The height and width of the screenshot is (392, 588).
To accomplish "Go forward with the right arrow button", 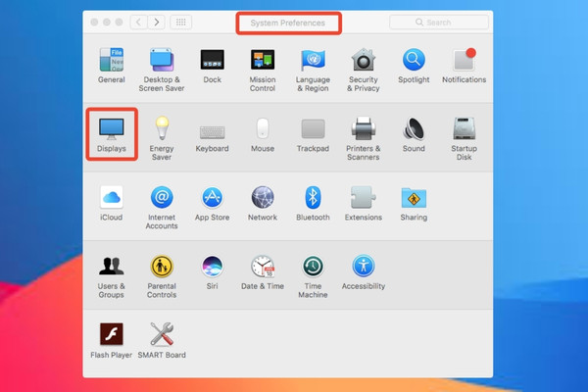I will (157, 23).
